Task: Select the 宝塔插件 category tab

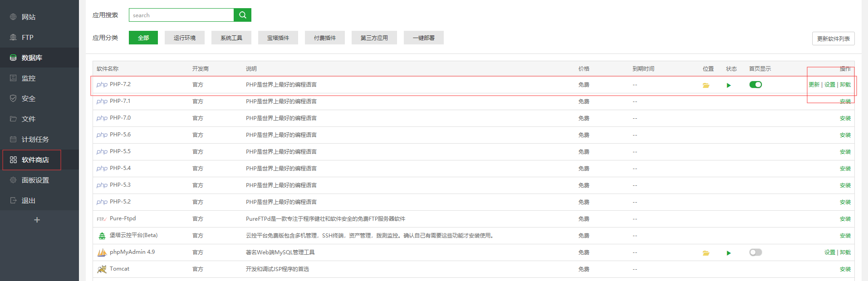Action: (278, 38)
